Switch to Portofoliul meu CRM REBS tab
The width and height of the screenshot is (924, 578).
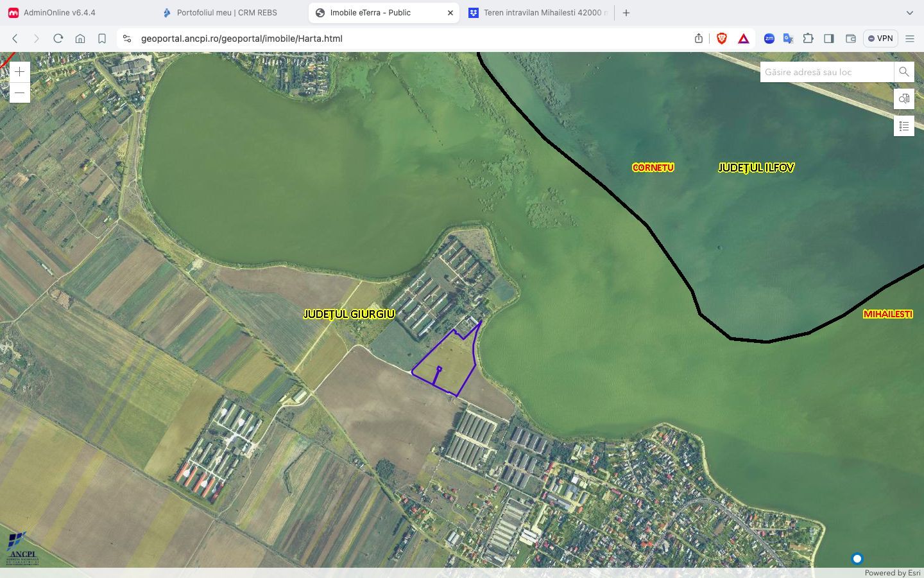pos(227,13)
